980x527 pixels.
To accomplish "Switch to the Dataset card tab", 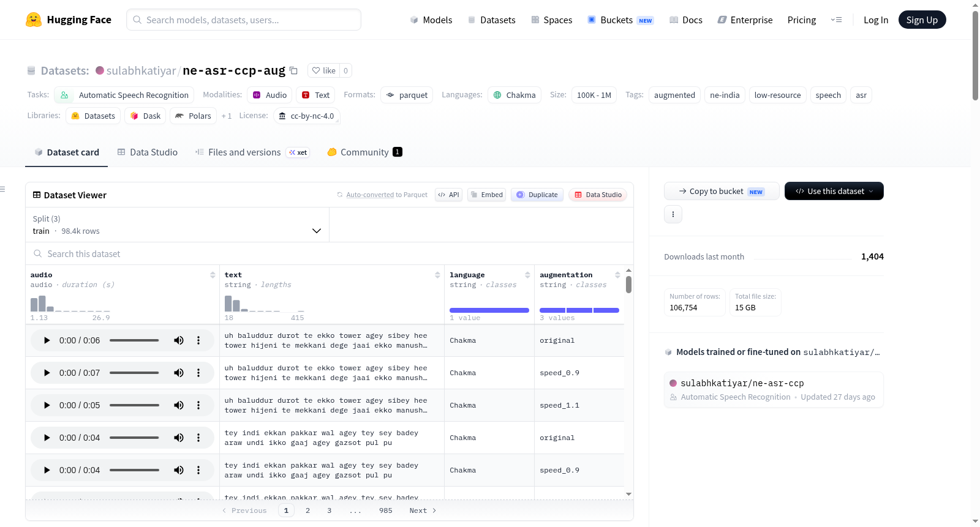I will click(x=66, y=152).
